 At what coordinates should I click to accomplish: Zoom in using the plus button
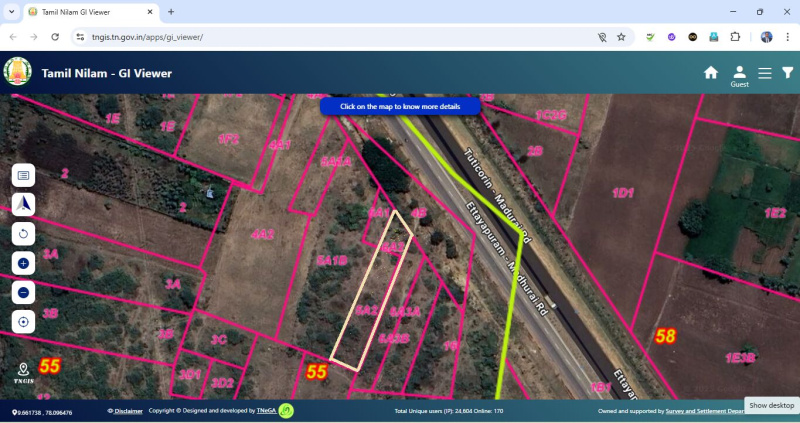click(23, 263)
